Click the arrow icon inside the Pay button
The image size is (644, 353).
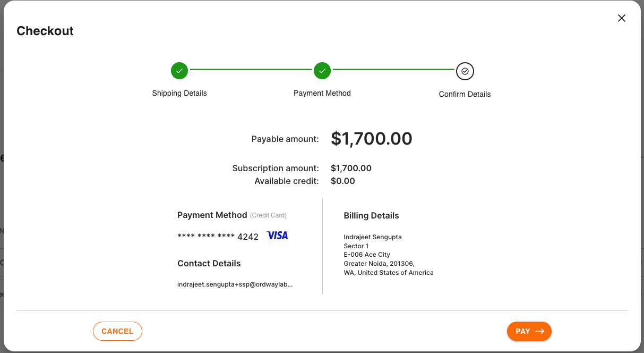coord(540,331)
